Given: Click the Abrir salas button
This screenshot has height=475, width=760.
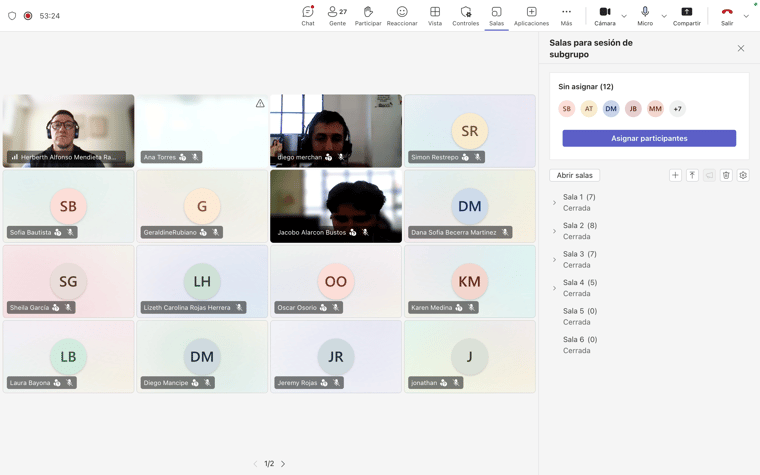Looking at the screenshot, I should [574, 175].
